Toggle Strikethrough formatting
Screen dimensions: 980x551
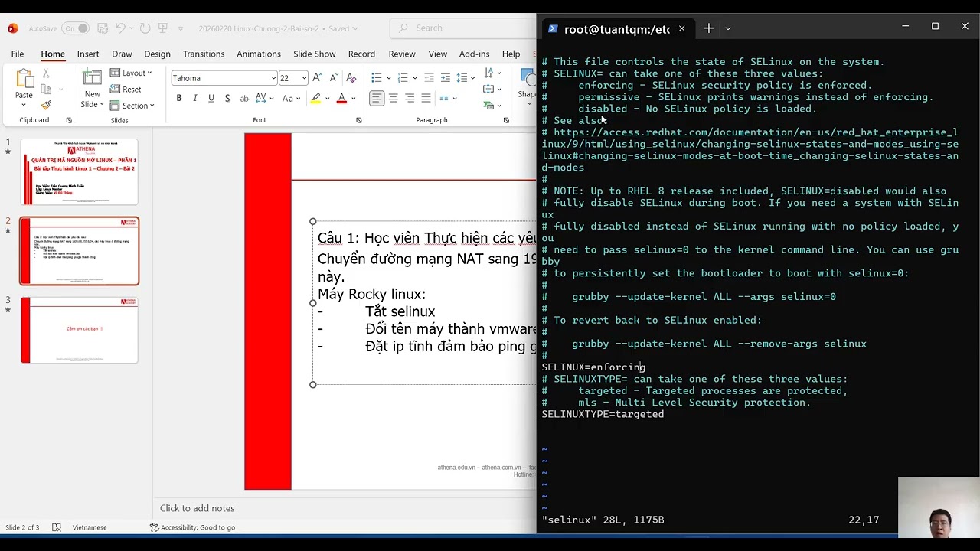[x=244, y=98]
